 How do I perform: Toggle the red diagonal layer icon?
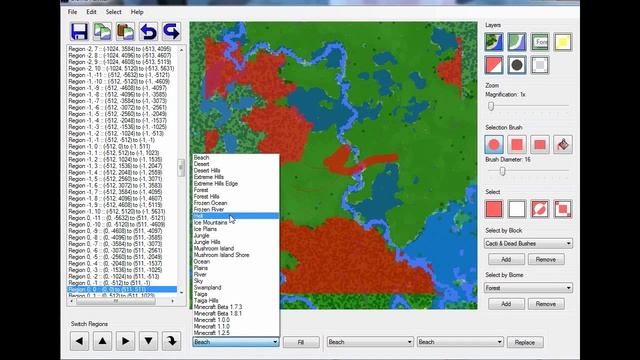pyautogui.click(x=494, y=65)
